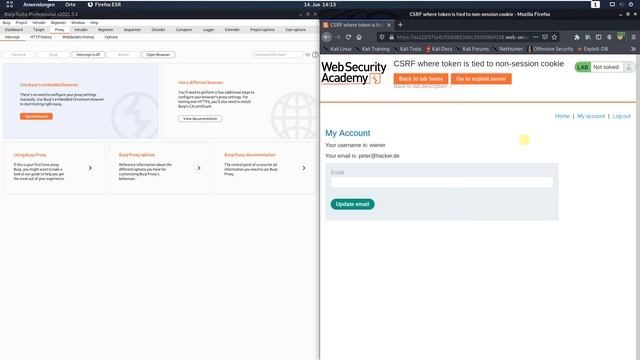This screenshot has height=360, width=640.
Task: Click the Firefox forward arrow button
Action: tap(338, 37)
